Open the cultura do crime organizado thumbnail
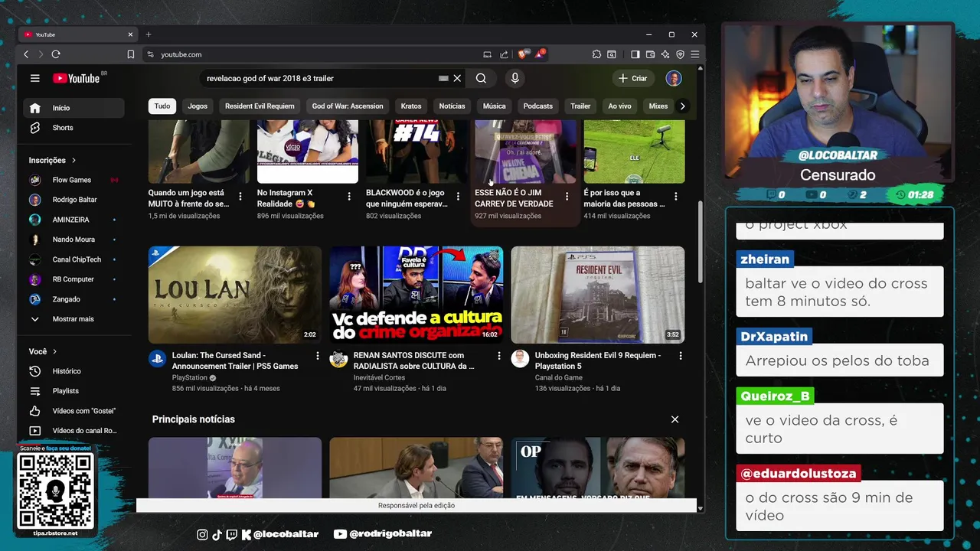Screen dimensions: 980x551 coord(416,295)
